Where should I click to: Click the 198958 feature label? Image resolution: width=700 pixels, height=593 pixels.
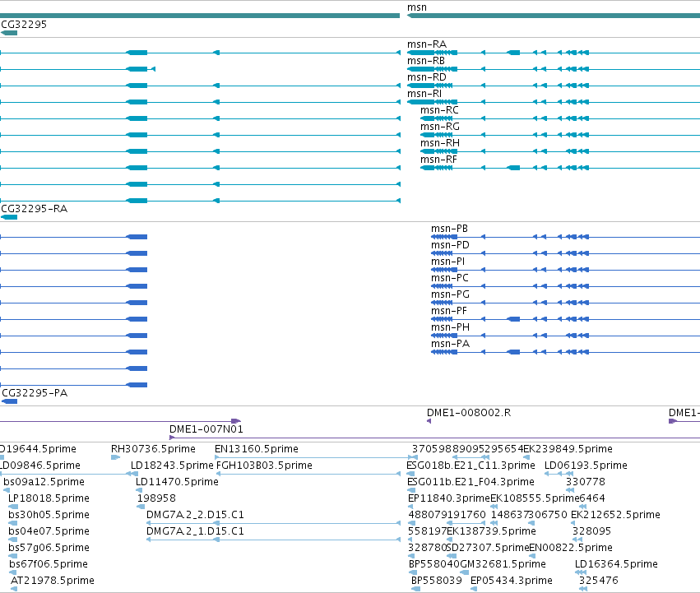(x=156, y=498)
